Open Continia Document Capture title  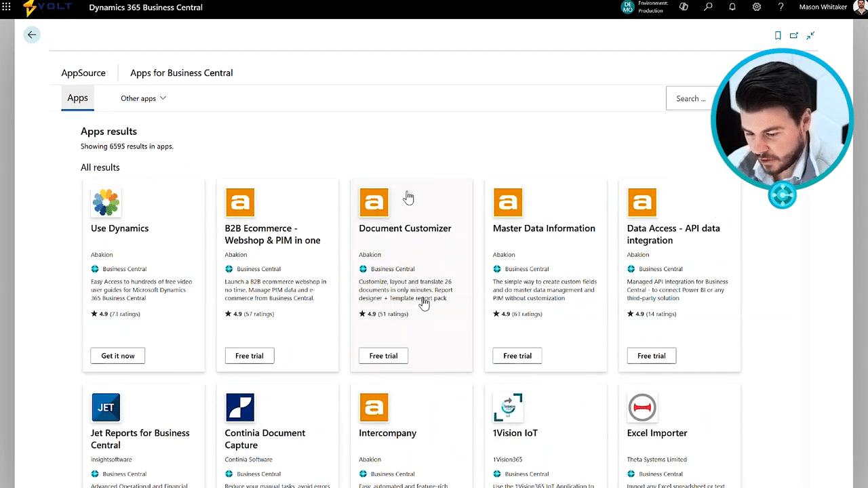coord(265,439)
